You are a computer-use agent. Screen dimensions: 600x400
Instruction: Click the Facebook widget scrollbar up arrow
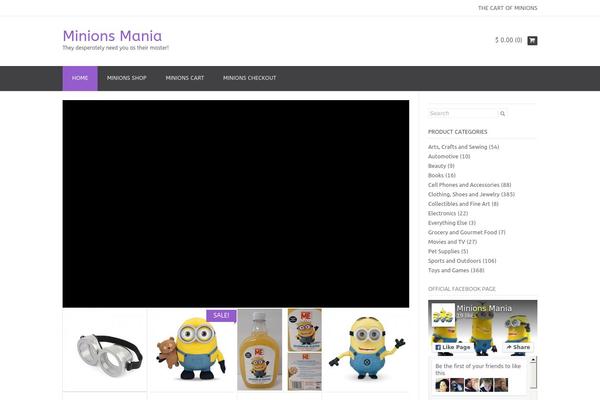tap(533, 360)
